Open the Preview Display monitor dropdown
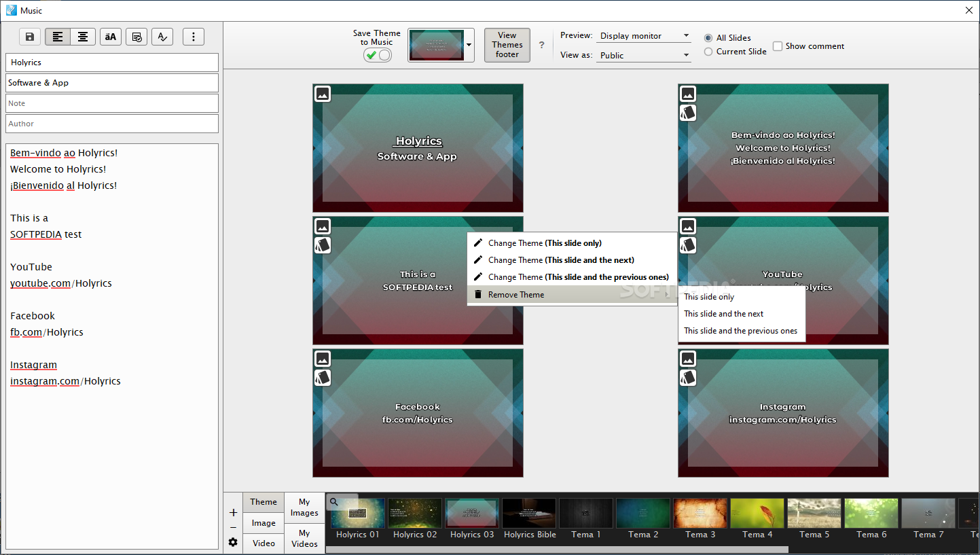Viewport: 980px width, 555px height. coord(644,36)
